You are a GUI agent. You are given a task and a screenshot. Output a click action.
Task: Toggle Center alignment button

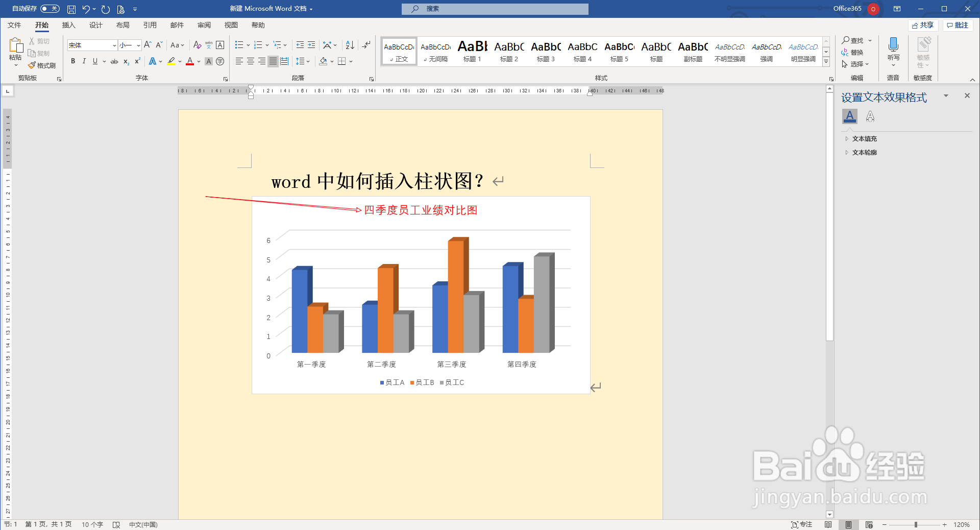point(250,61)
